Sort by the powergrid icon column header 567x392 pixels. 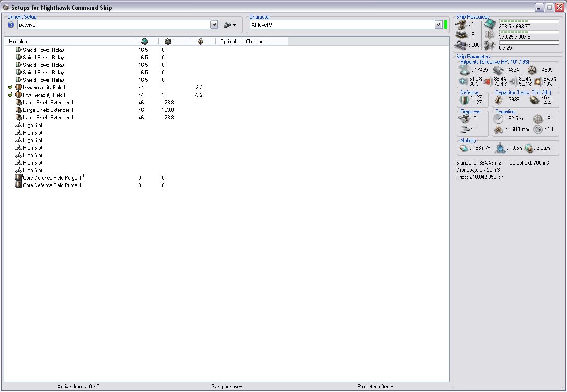[x=168, y=41]
